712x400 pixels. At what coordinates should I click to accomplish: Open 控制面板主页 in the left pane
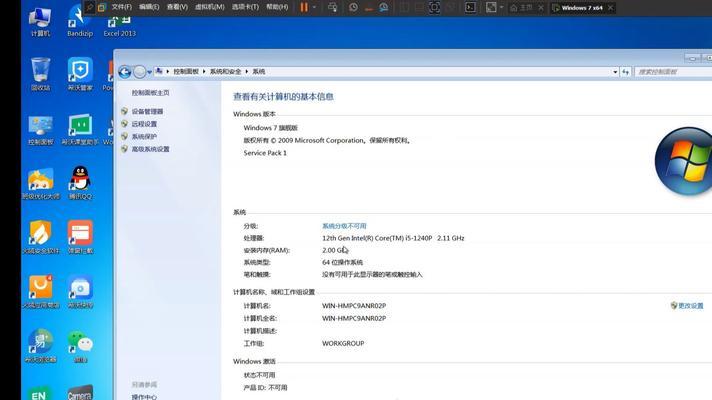click(150, 93)
